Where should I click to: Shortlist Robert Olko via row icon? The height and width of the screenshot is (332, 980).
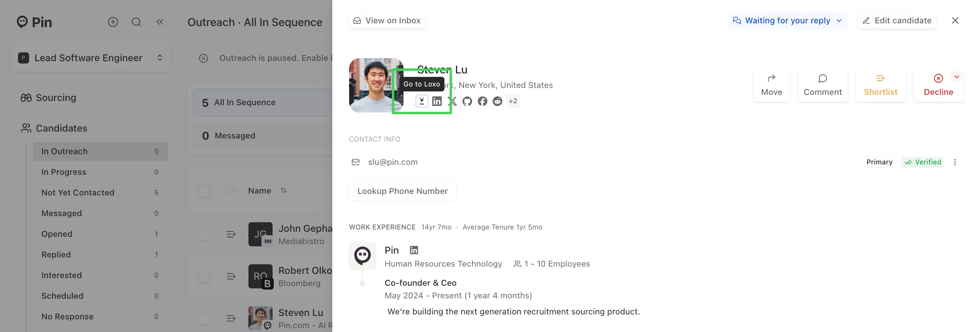pos(231,276)
